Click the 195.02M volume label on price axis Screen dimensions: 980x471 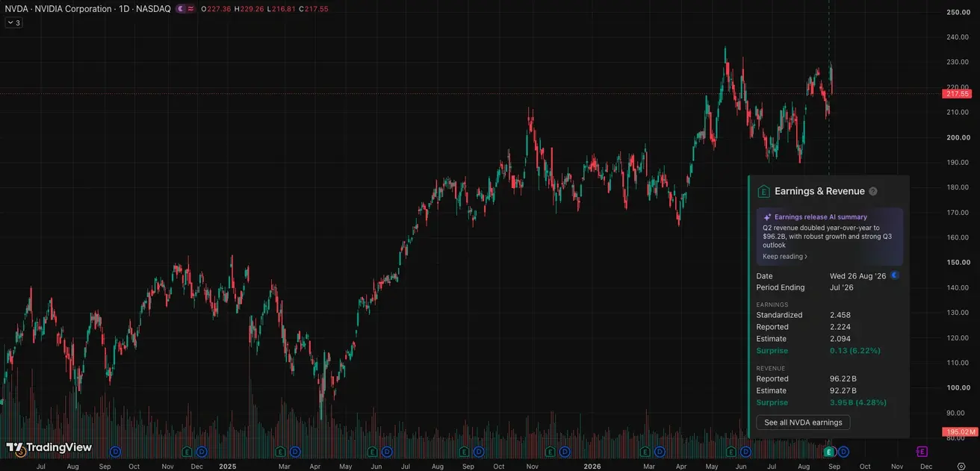pyautogui.click(x=960, y=431)
